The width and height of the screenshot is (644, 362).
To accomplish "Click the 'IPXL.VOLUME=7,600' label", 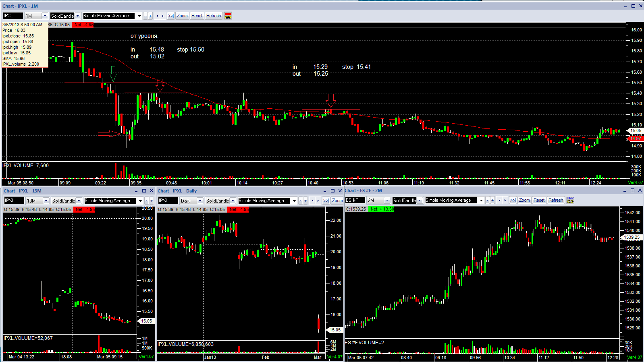I will [26, 165].
